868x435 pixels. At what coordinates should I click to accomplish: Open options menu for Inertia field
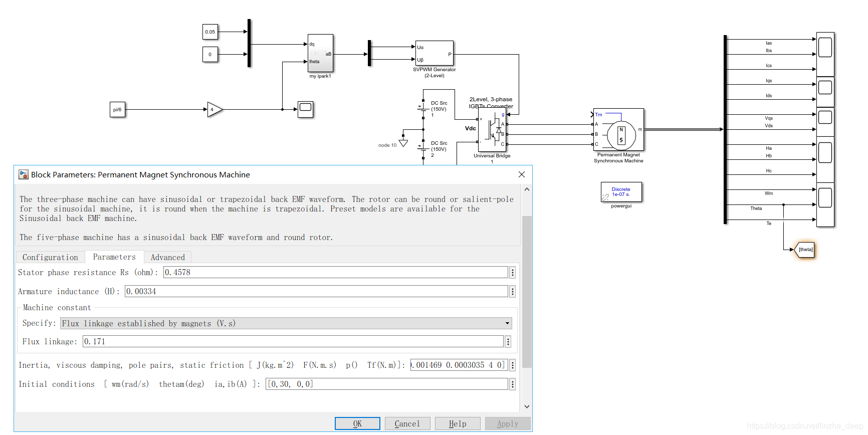(x=513, y=365)
